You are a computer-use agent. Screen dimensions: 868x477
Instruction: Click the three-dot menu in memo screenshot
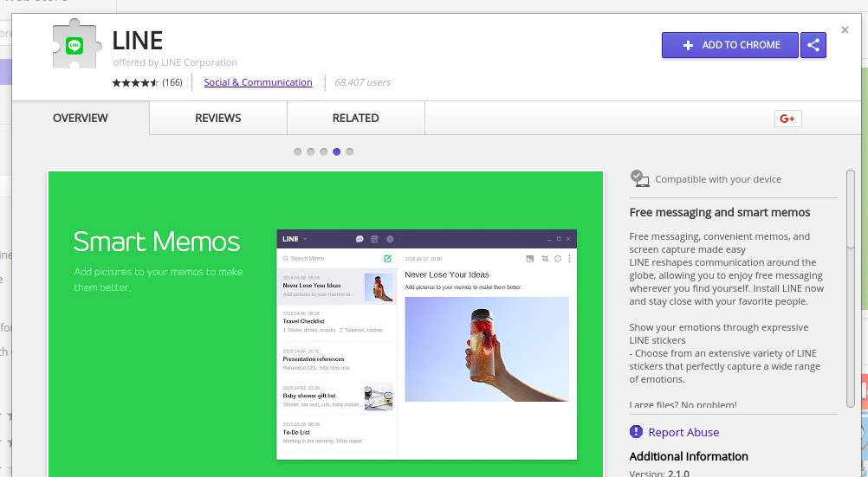coord(569,259)
